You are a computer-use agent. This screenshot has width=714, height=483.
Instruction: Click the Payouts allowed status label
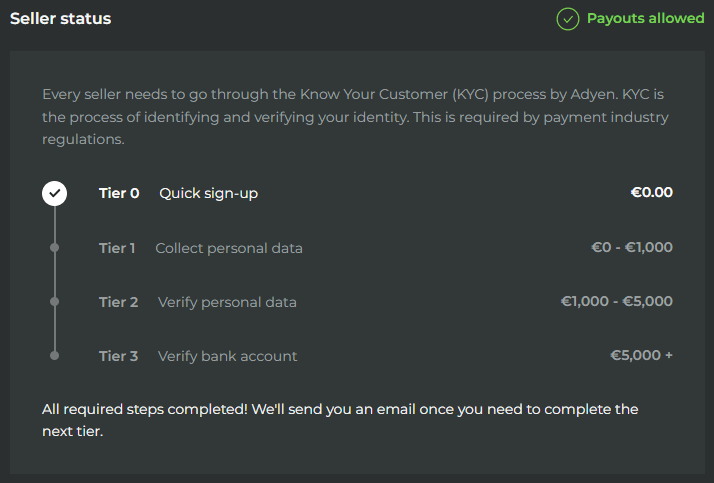(645, 19)
